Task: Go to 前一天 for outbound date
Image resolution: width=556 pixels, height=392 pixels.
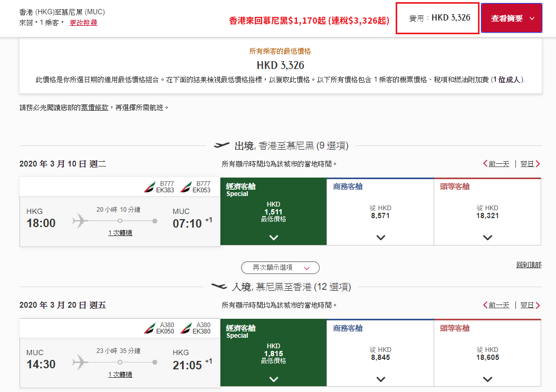Action: (x=496, y=164)
